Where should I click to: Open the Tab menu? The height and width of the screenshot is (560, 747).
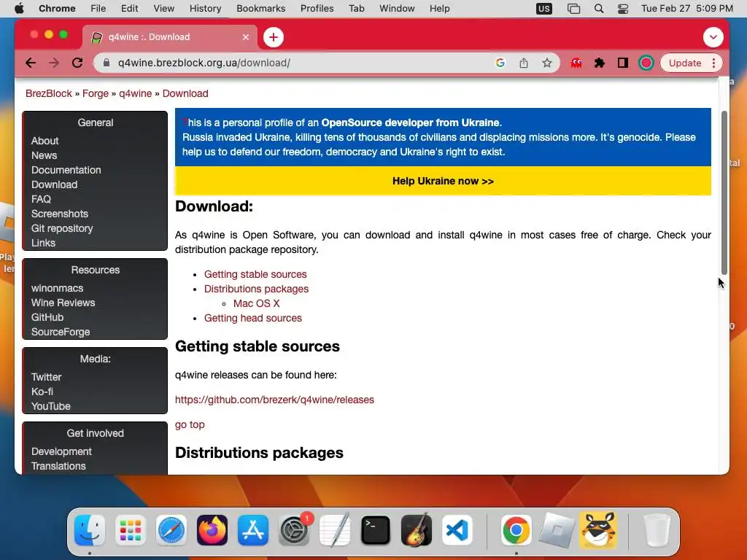(x=356, y=9)
